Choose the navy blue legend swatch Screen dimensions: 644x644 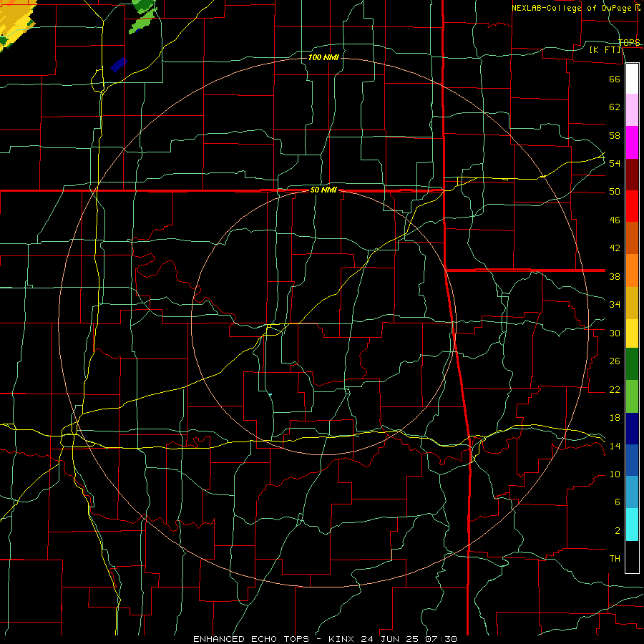click(632, 429)
